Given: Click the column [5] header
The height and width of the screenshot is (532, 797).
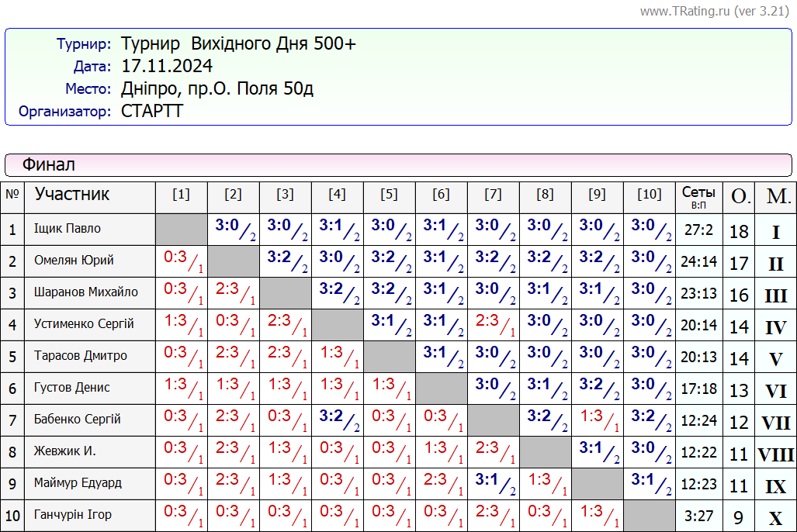Looking at the screenshot, I should click(x=389, y=195).
